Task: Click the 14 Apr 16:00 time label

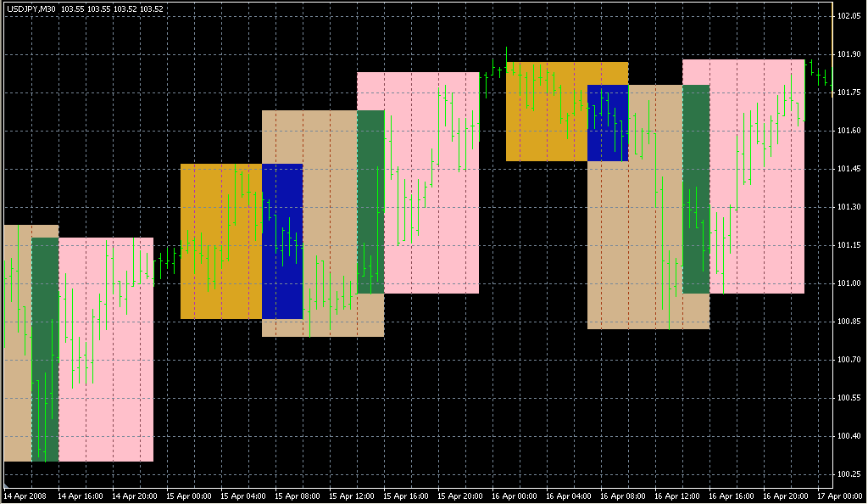Action: pyautogui.click(x=81, y=496)
